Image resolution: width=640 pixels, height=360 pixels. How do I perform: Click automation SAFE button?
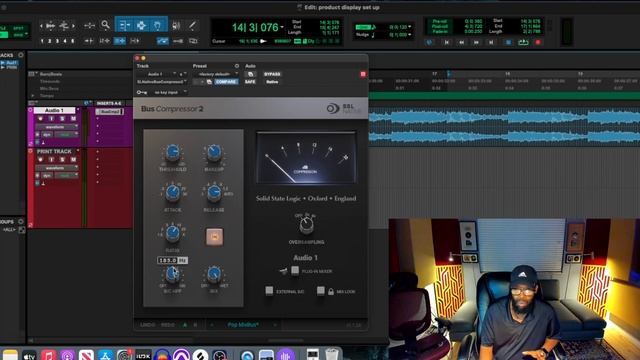coord(250,82)
